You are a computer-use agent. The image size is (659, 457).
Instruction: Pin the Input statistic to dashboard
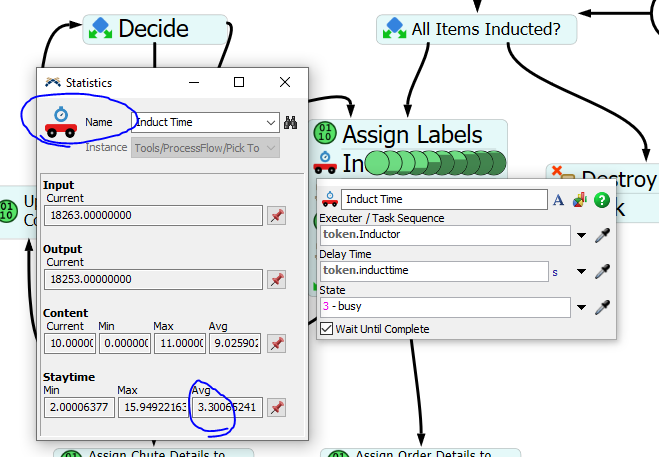277,215
